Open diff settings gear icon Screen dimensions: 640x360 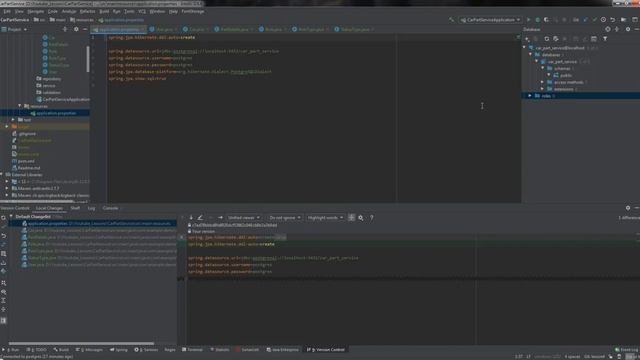coord(361,218)
